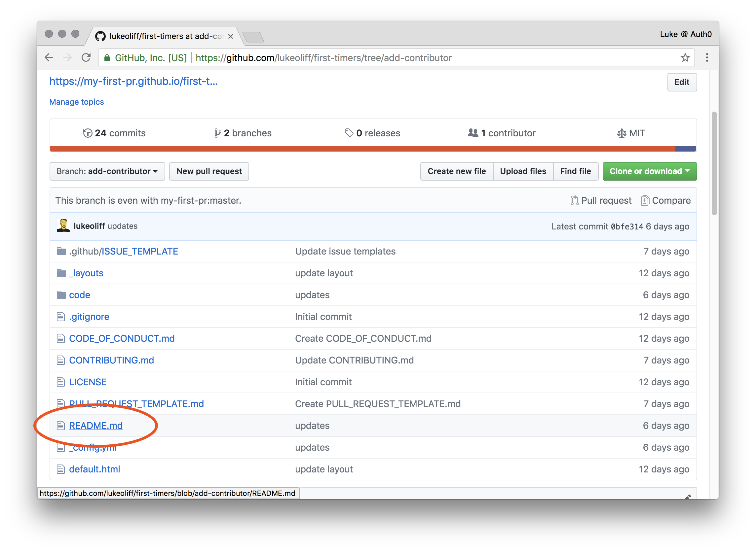Click lukeoliff avatar thumbnail
The height and width of the screenshot is (552, 756).
click(x=63, y=226)
